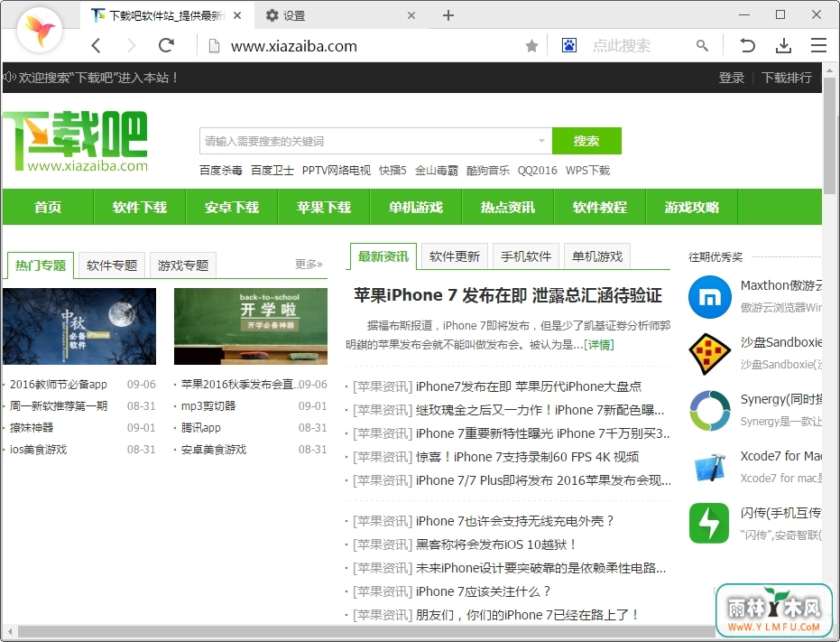Click the hummingbird browser logo
The image size is (840, 642).
[x=41, y=30]
